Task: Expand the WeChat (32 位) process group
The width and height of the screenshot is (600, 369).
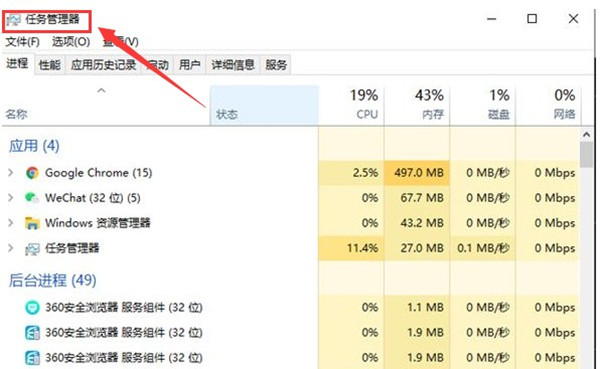Action: (11, 198)
